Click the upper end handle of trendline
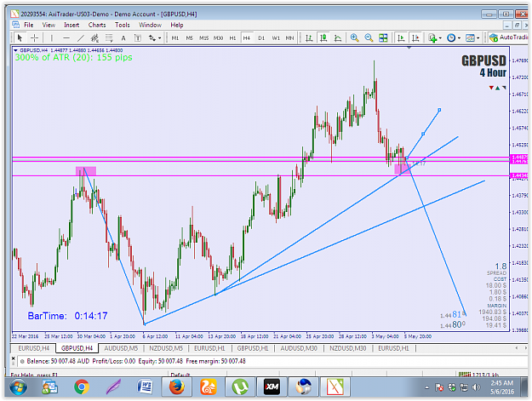The width and height of the screenshot is (532, 401). (439, 110)
